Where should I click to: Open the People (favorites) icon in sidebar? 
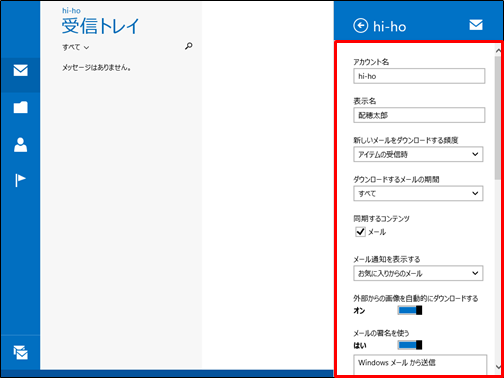pyautogui.click(x=20, y=145)
